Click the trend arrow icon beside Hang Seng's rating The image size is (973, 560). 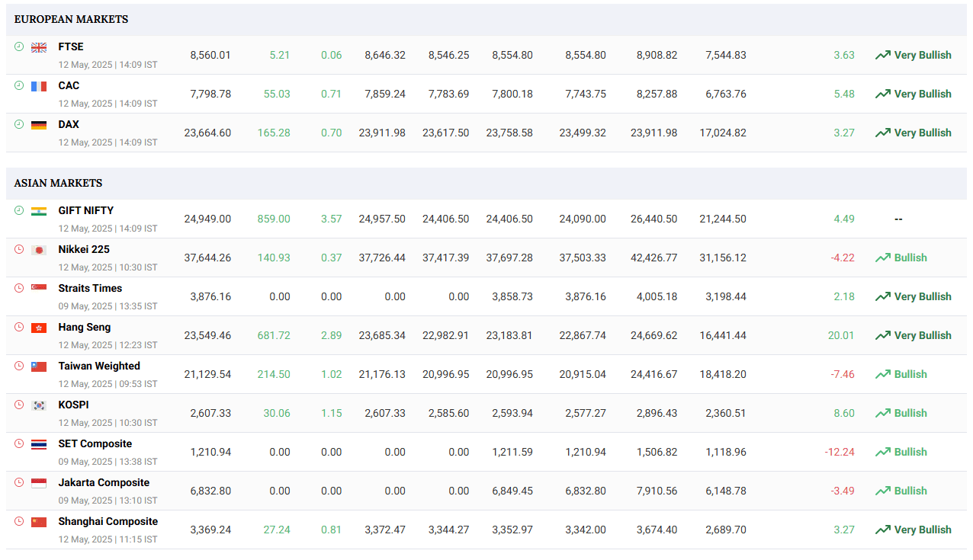[x=883, y=334]
